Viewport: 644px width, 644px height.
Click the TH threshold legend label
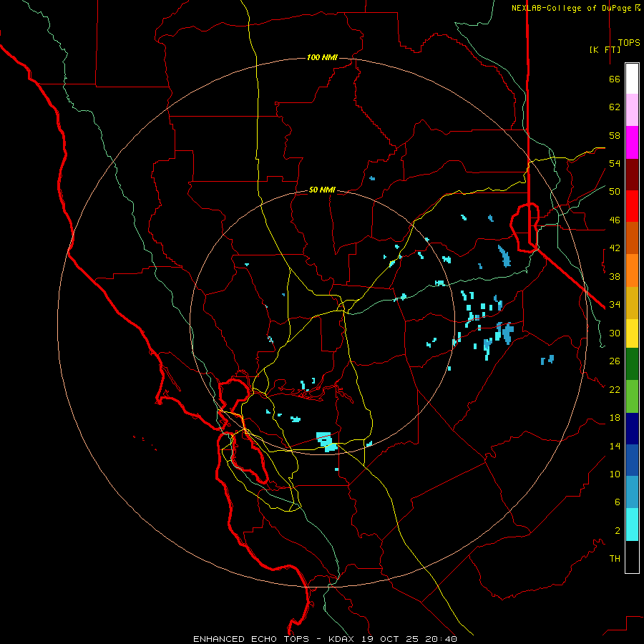point(615,559)
